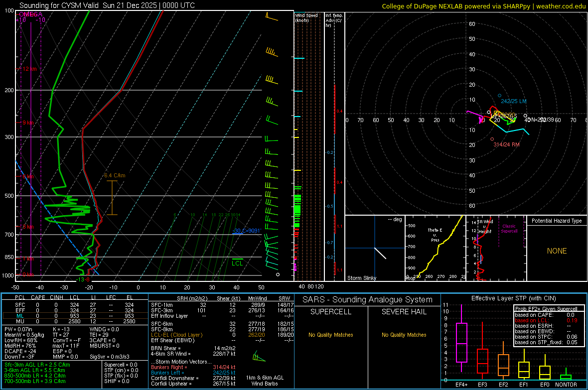Viewport: 588px width, 390px height.
Task: Open the weather.cod.edu credit text
Action: click(561, 6)
